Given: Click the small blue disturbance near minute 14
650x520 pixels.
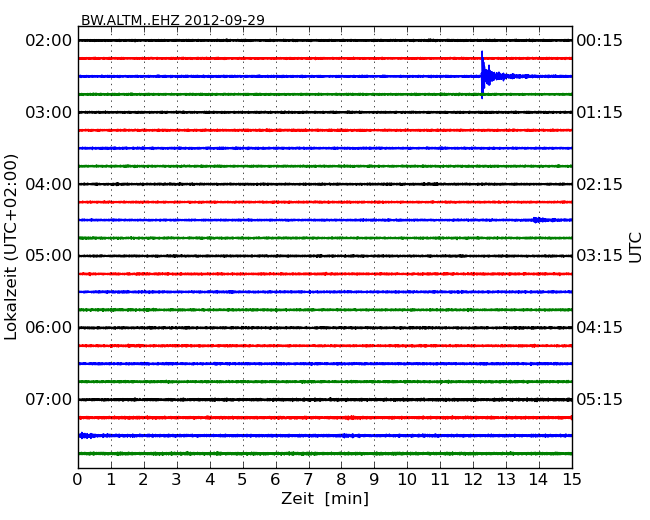Looking at the screenshot, I should point(539,220).
